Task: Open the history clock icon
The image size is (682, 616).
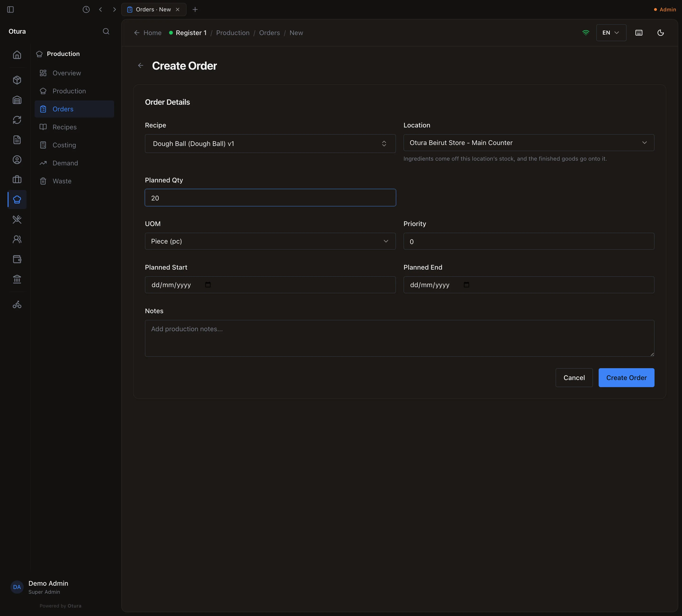Action: coord(86,9)
